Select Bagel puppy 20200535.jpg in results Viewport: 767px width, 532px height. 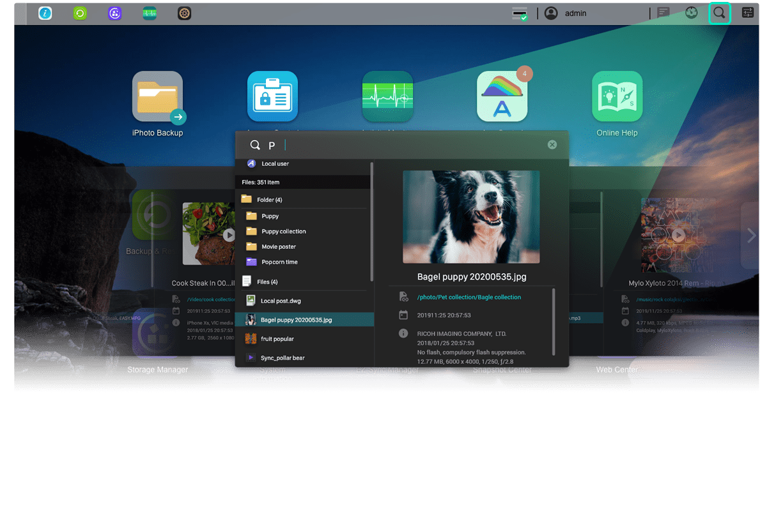304,319
